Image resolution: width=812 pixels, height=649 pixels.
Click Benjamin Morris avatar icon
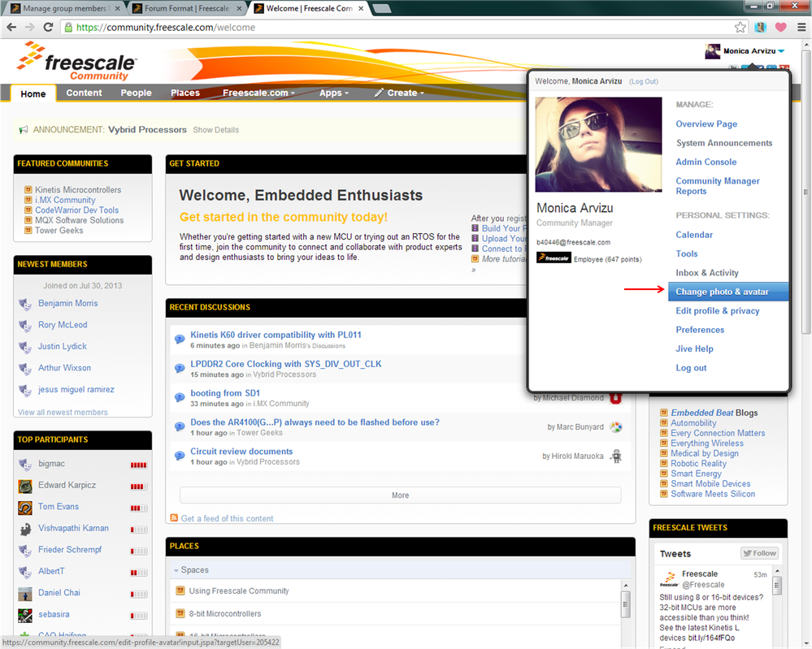click(25, 304)
